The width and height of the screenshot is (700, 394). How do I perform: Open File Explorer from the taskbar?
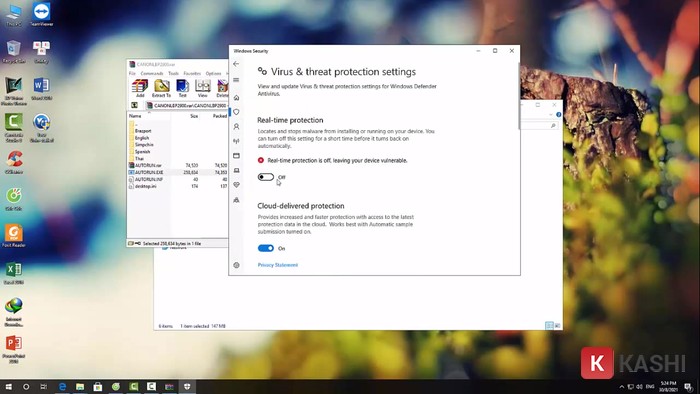tap(80, 386)
